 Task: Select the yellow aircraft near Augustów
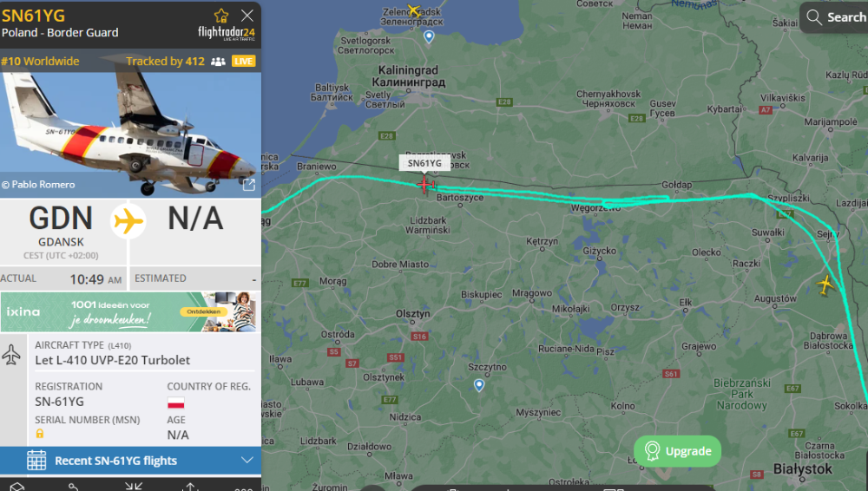[825, 285]
